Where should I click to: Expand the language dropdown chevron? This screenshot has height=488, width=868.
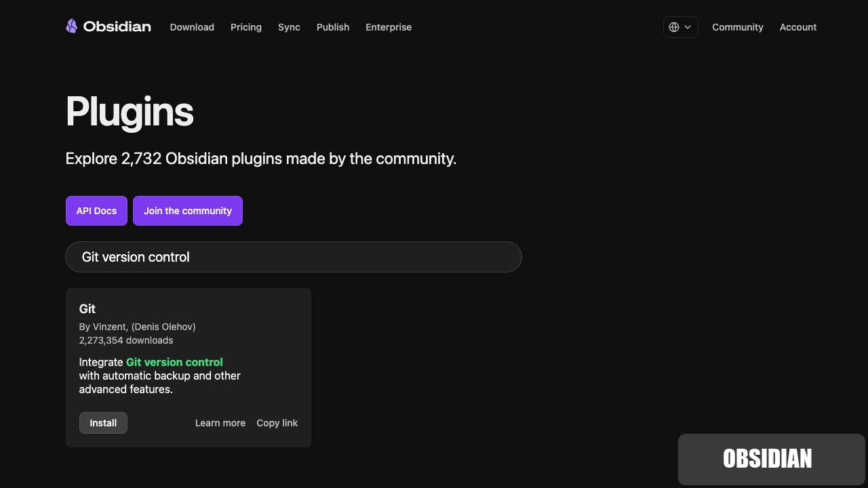pyautogui.click(x=687, y=27)
